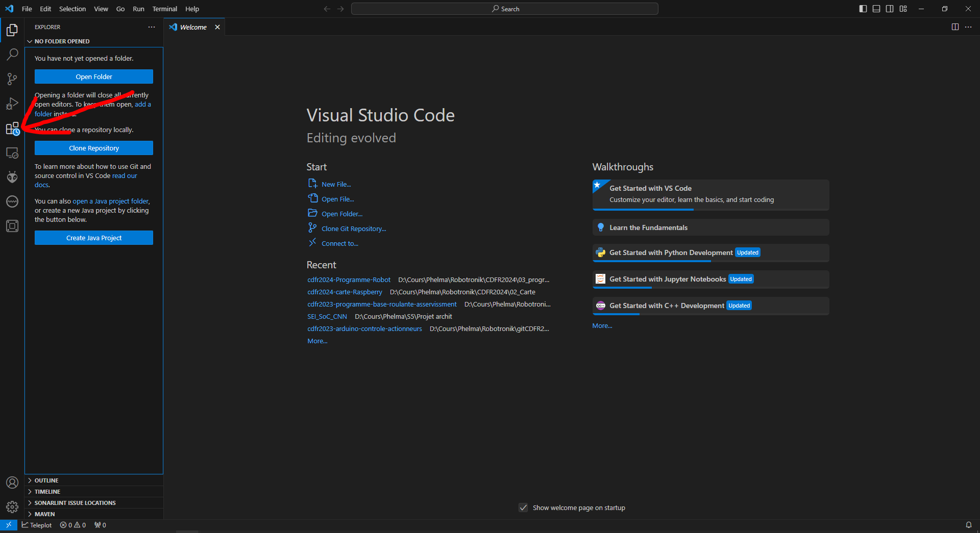Open the PlatformIO alien head icon
This screenshot has width=980, height=533.
pos(12,177)
